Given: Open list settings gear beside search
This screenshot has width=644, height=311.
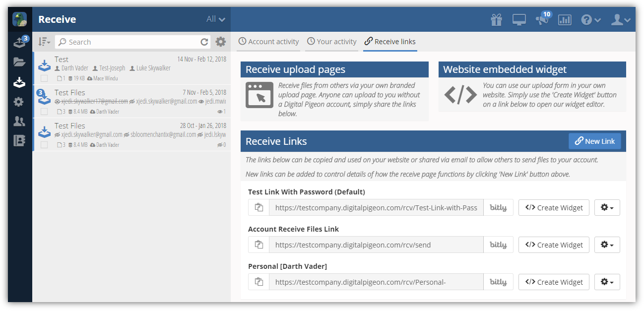Looking at the screenshot, I should pyautogui.click(x=221, y=42).
